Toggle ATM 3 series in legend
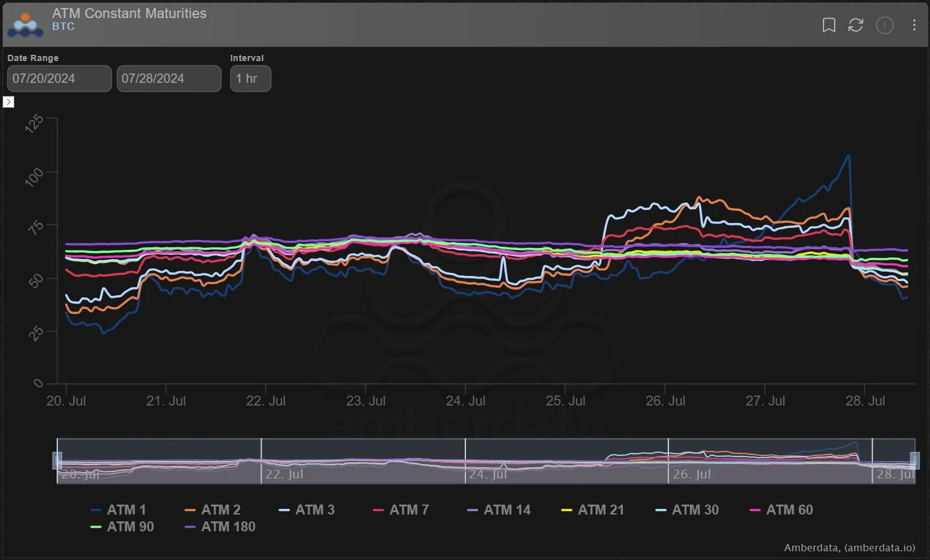 [x=306, y=510]
